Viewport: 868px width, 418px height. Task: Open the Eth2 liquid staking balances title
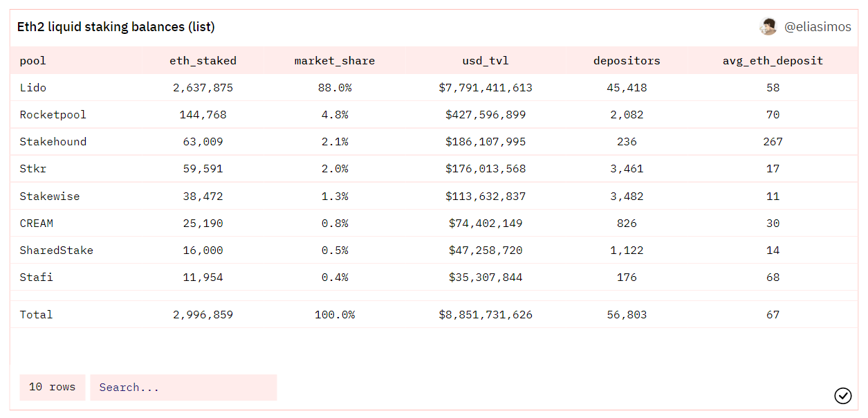[116, 27]
